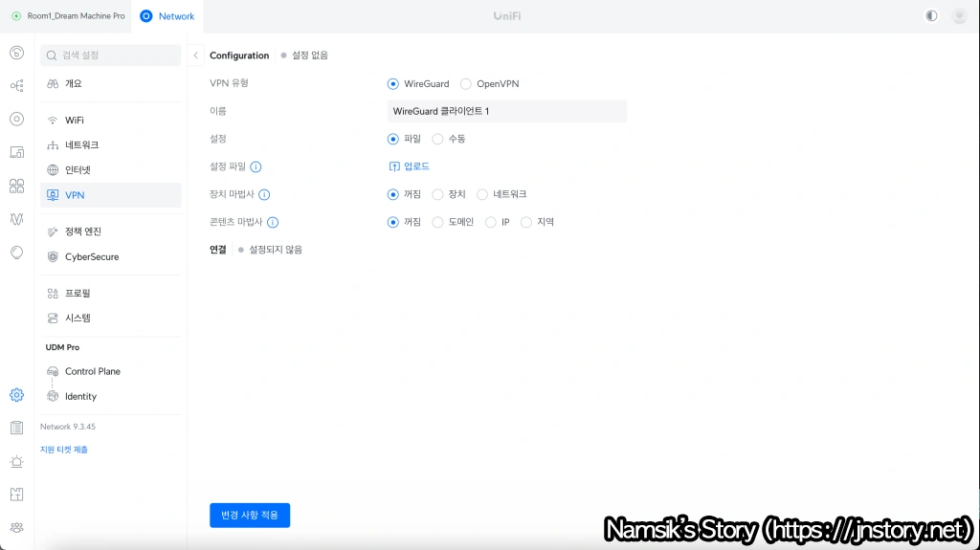The width and height of the screenshot is (980, 550).
Task: Open the 정책 엔진 menu item
Action: (82, 231)
